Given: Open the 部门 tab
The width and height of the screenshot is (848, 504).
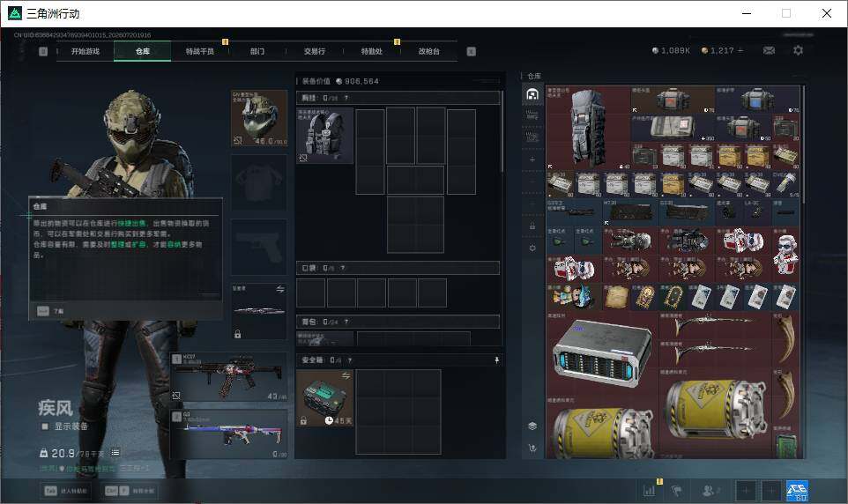Looking at the screenshot, I should pyautogui.click(x=257, y=51).
